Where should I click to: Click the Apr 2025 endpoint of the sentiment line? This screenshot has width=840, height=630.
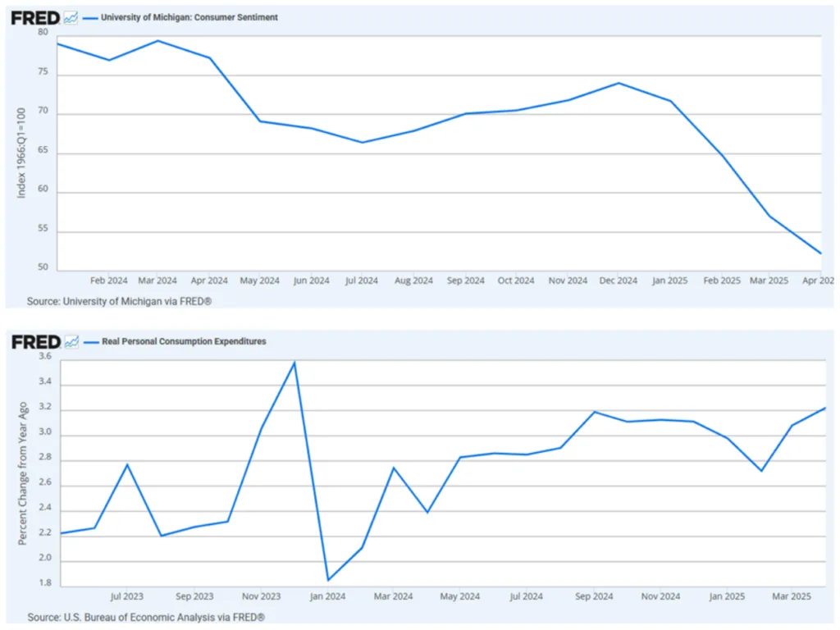click(821, 253)
